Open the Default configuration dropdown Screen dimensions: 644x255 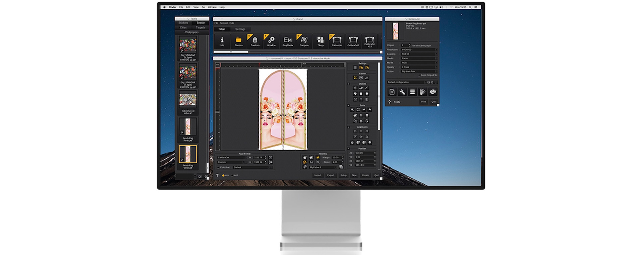pyautogui.click(x=406, y=82)
